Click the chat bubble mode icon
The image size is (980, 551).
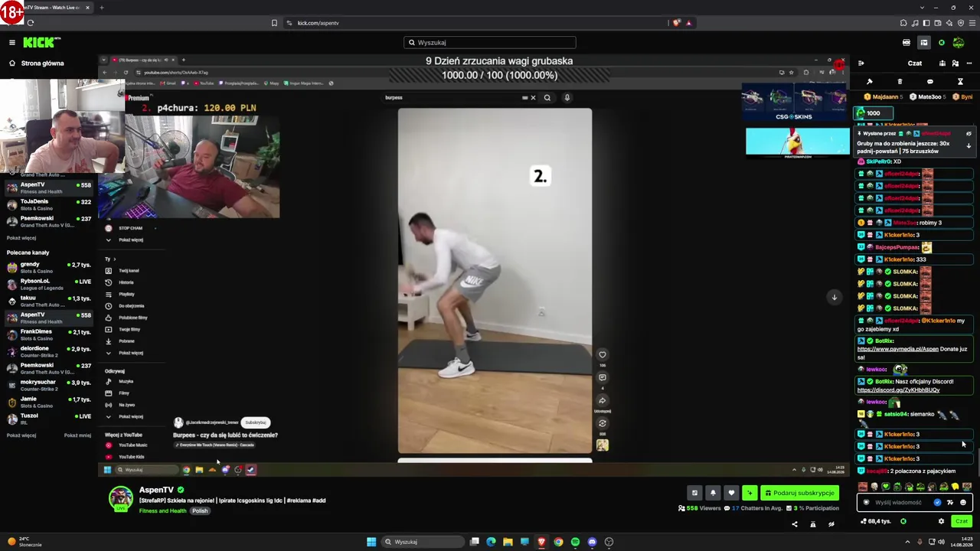(930, 82)
